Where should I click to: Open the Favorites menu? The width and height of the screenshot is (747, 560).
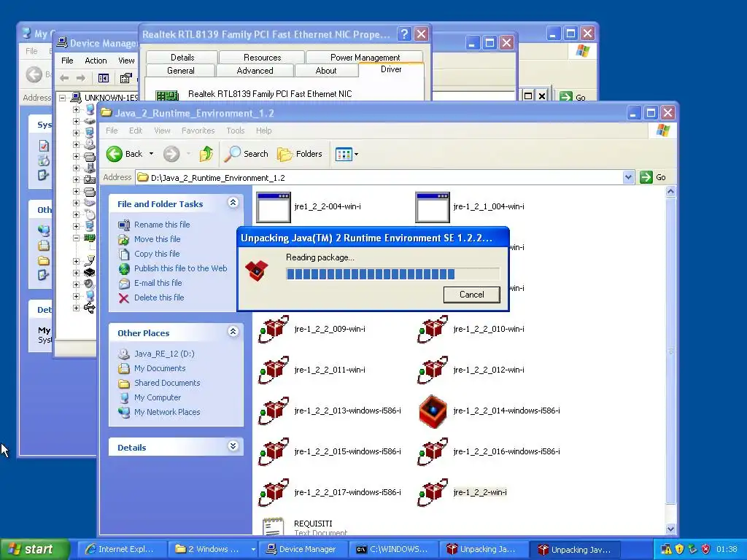pyautogui.click(x=198, y=131)
